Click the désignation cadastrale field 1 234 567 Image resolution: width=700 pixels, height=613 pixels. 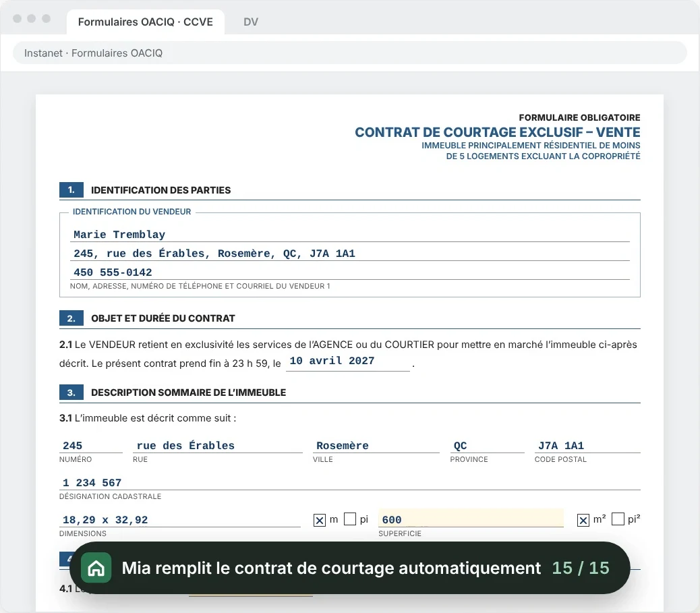(x=349, y=482)
